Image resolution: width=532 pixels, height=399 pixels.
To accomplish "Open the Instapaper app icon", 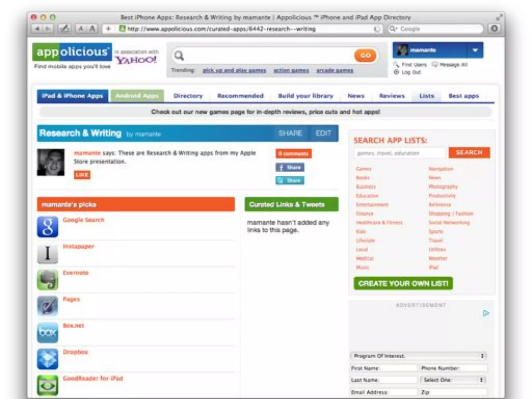I will pos(48,254).
